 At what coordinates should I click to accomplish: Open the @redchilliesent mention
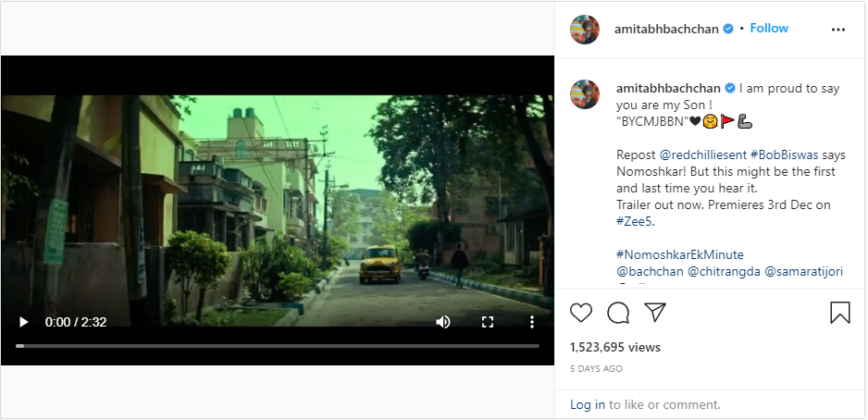702,154
